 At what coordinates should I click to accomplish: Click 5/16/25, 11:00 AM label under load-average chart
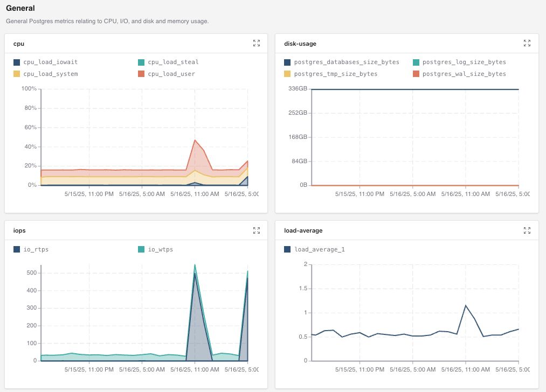coord(466,369)
